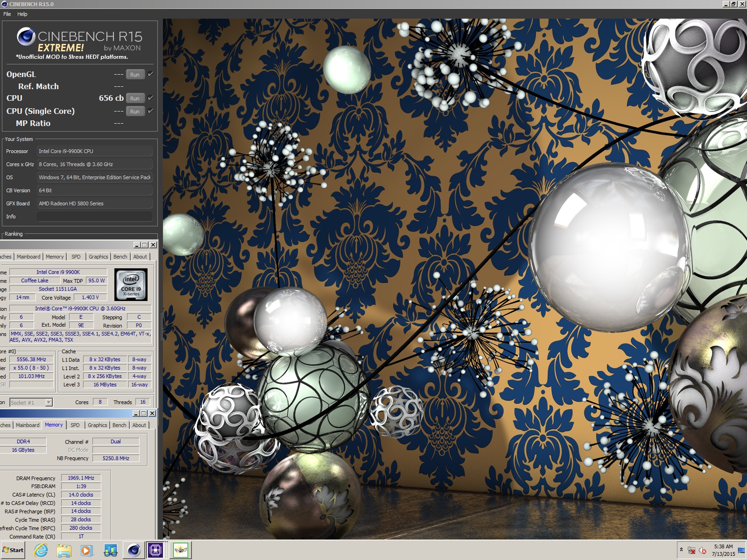The height and width of the screenshot is (560, 747).
Task: Switch to Memory tab in upper CPU-Z window
Action: click(55, 257)
